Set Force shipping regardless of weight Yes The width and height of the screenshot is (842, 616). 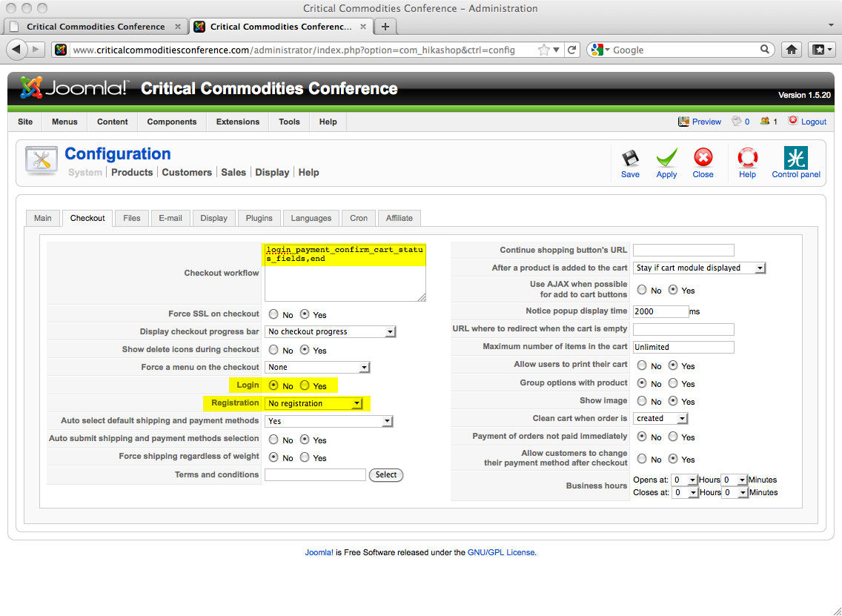pyautogui.click(x=305, y=457)
